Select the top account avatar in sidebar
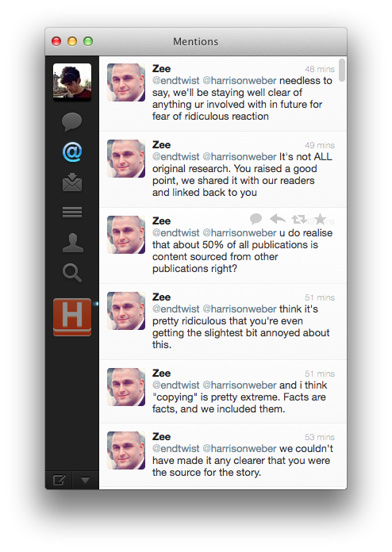Image resolution: width=392 pixels, height=552 pixels. click(x=72, y=82)
